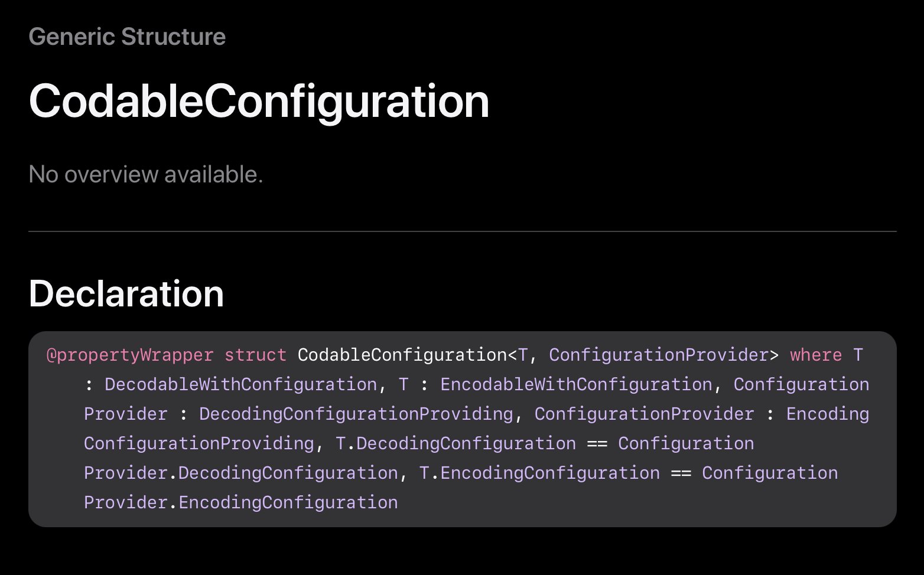Click the No overview available text

pos(145,174)
